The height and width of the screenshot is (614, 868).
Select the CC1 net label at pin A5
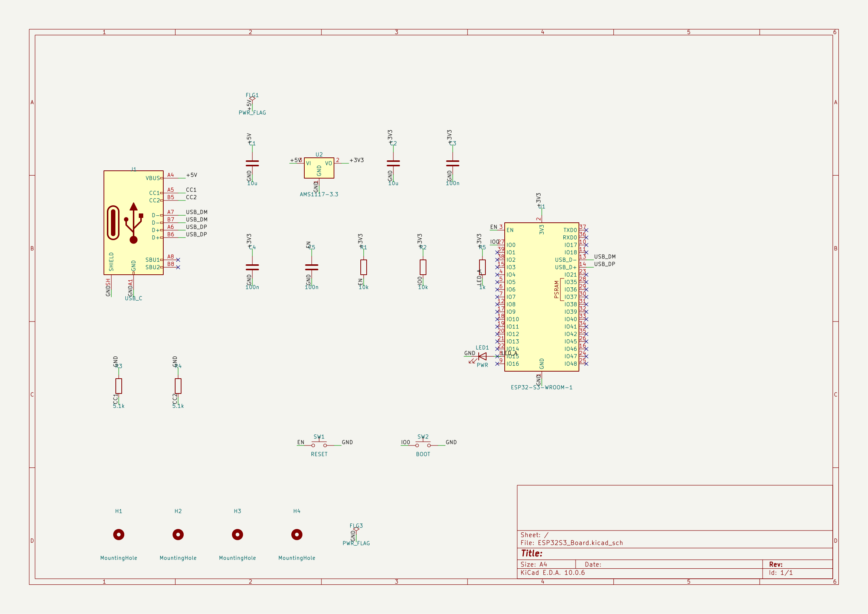191,190
